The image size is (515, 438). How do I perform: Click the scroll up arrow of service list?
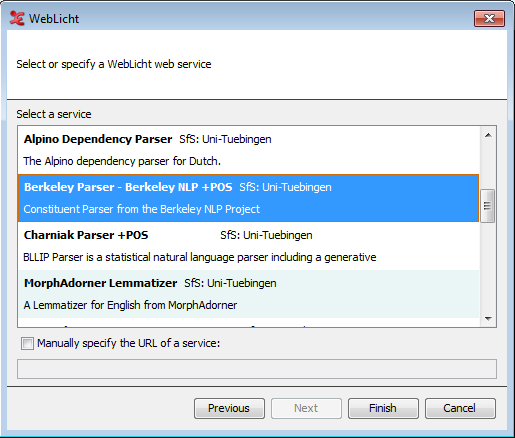tap(488, 135)
